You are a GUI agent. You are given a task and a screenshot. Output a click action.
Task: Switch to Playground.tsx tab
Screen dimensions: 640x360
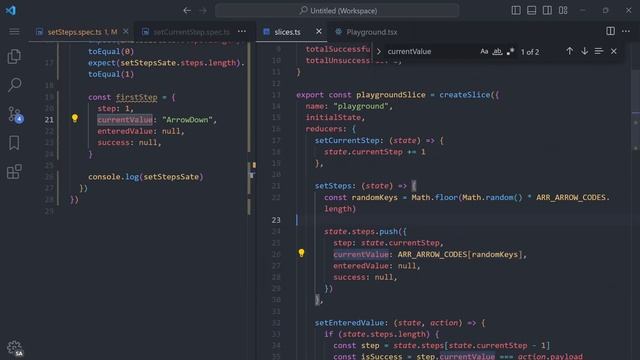pyautogui.click(x=371, y=32)
